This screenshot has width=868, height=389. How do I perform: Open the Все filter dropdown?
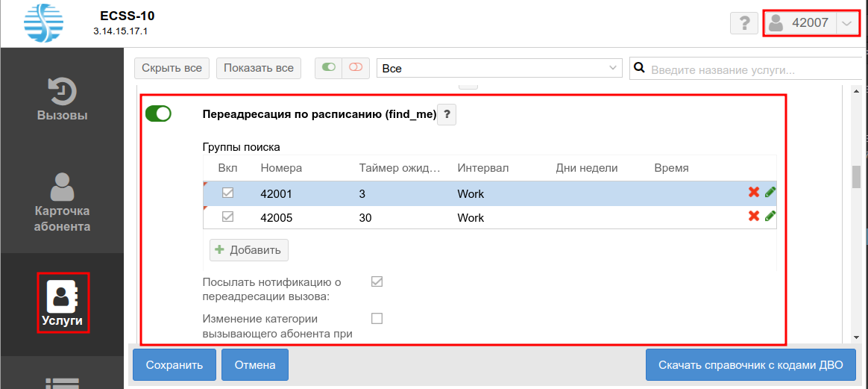click(499, 68)
